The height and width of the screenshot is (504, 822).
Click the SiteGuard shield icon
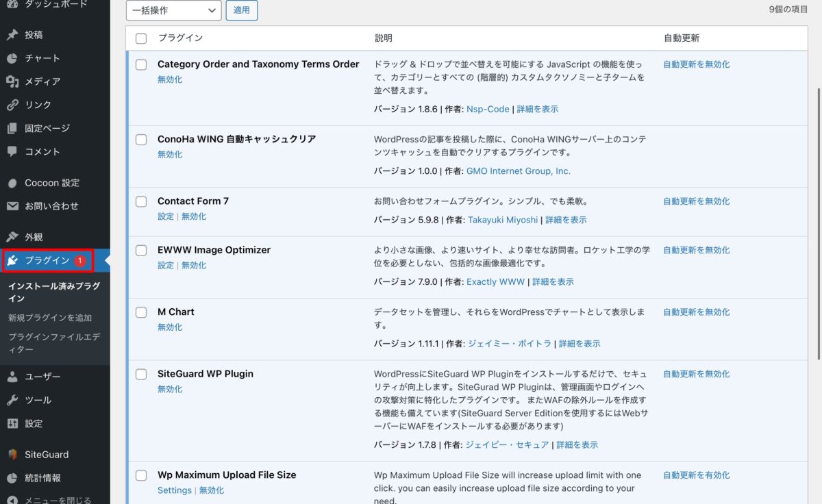[12, 455]
